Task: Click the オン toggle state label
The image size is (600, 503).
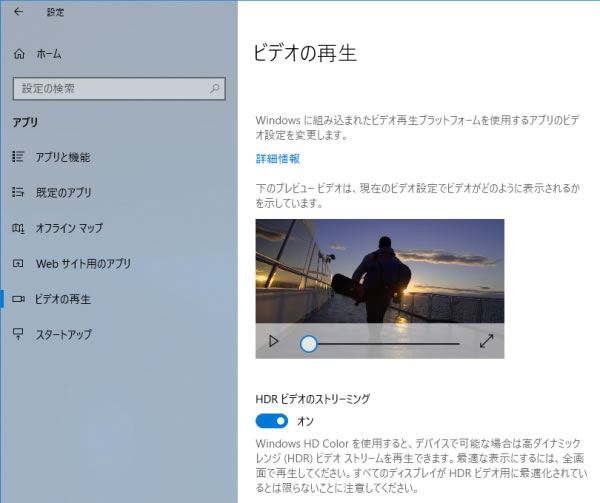Action: tap(305, 422)
